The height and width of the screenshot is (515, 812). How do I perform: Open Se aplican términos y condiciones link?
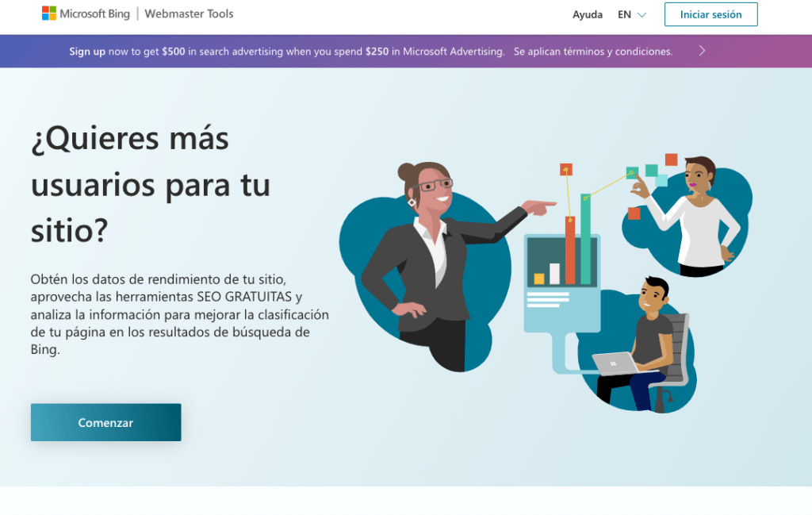coord(593,52)
